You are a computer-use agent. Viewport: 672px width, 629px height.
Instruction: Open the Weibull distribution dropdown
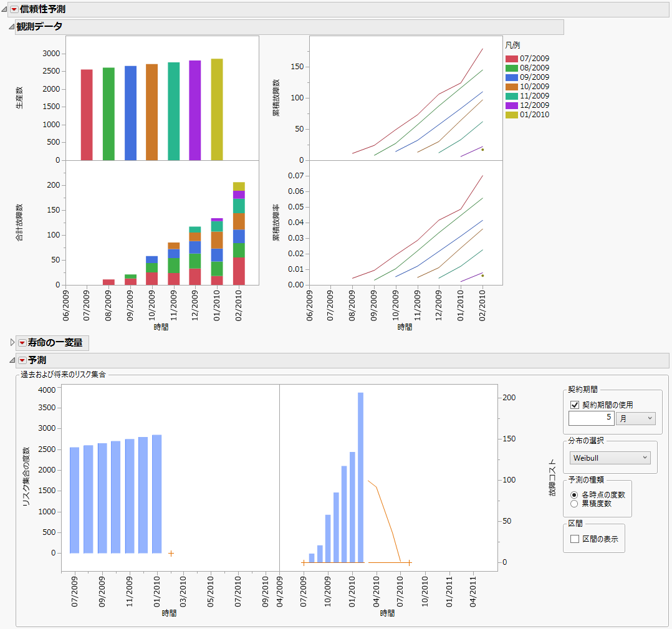tap(610, 458)
